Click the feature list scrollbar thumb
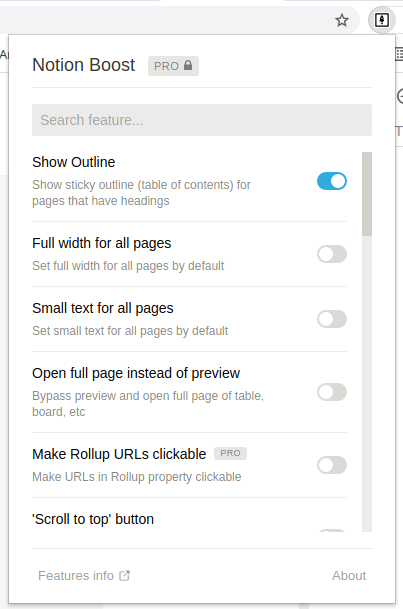403x609 pixels. 367,194
